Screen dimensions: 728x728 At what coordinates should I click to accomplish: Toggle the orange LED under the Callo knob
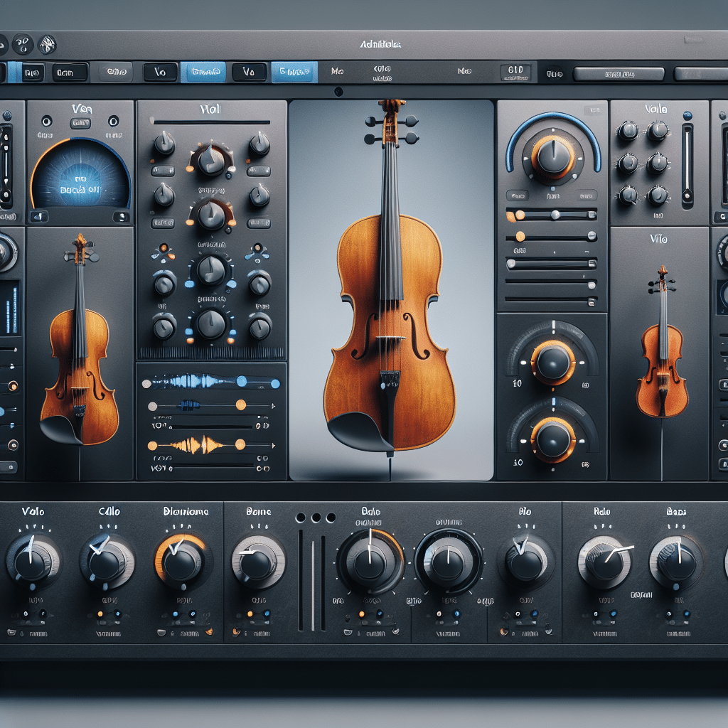point(100,614)
